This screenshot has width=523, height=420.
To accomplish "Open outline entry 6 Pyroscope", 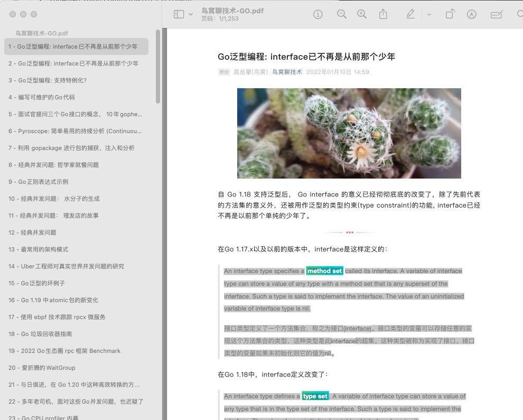I will click(77, 131).
